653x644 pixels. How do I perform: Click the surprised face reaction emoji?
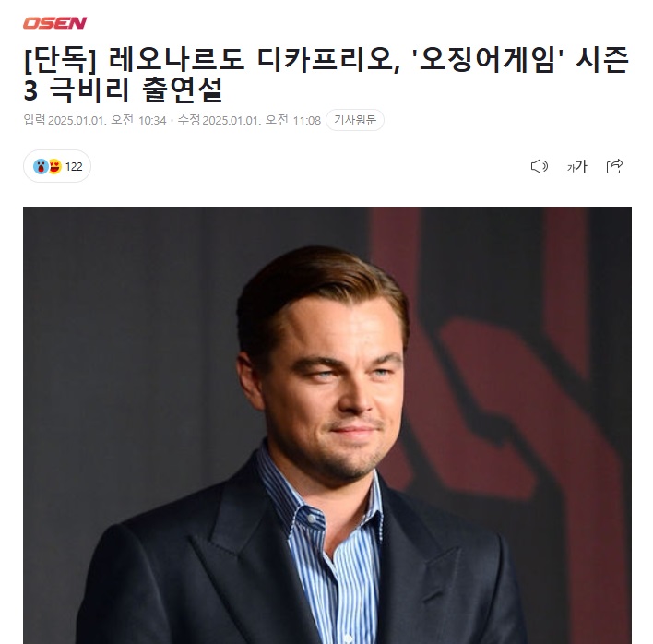[x=41, y=167]
